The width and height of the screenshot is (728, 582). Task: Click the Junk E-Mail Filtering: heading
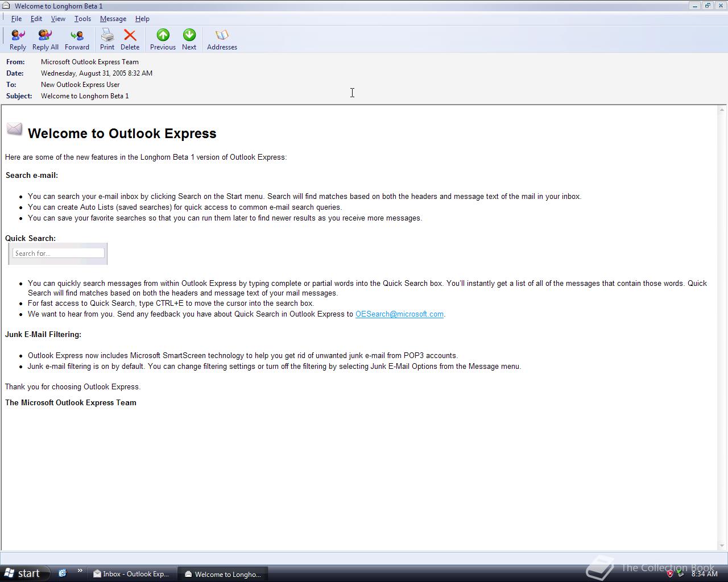tap(43, 334)
